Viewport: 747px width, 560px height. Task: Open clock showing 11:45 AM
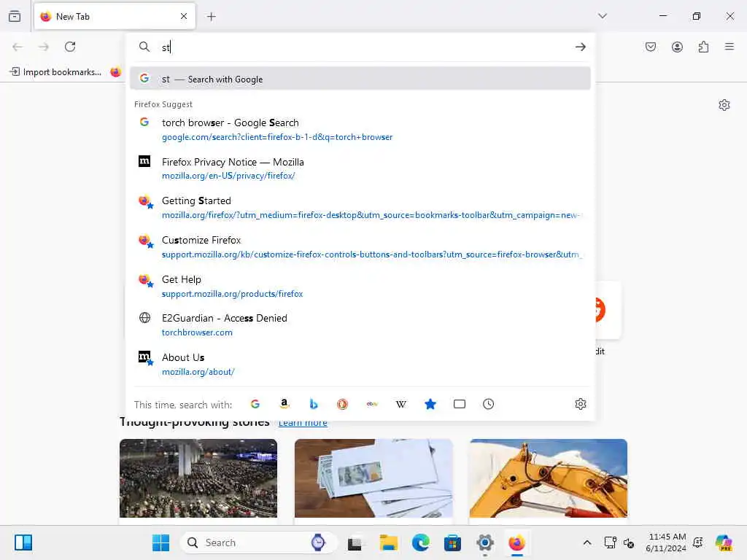pos(666,542)
